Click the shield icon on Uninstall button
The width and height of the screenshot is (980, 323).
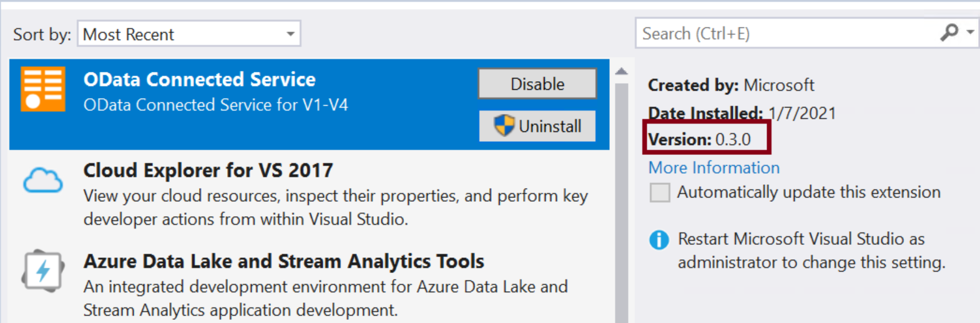(504, 126)
